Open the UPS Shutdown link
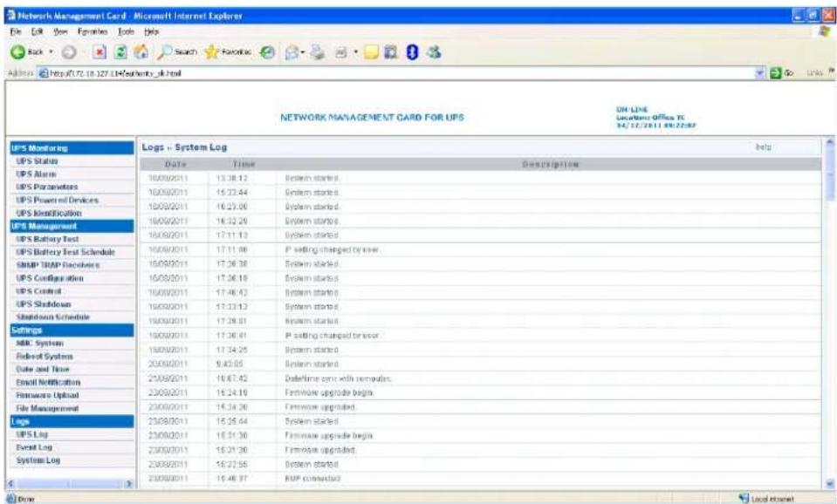 click(44, 304)
